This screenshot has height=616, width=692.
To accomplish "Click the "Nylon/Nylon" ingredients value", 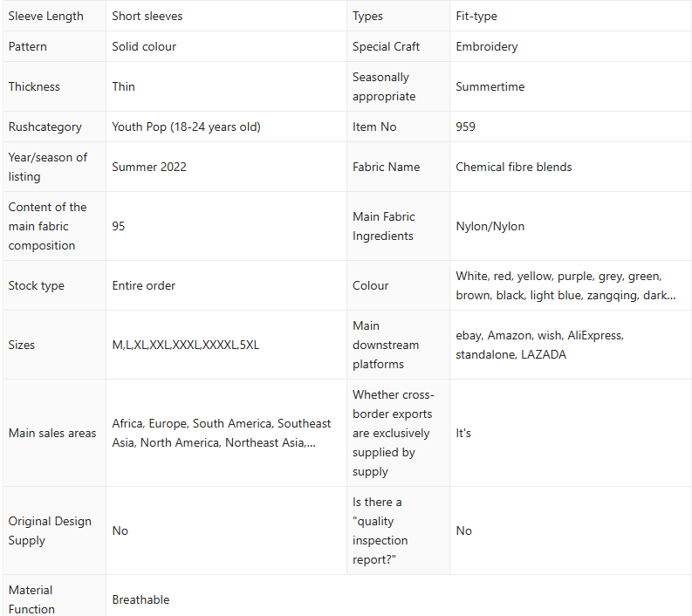I will pos(490,226).
